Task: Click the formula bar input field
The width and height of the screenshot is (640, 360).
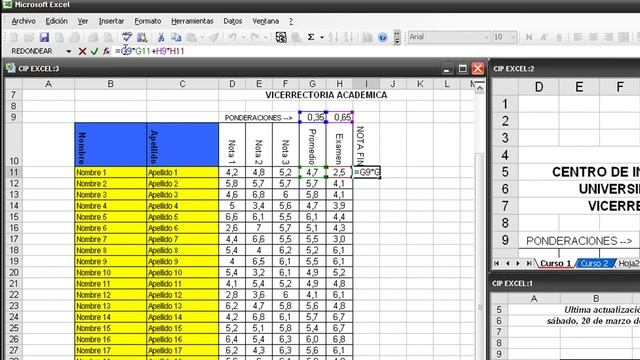Action: pos(376,51)
